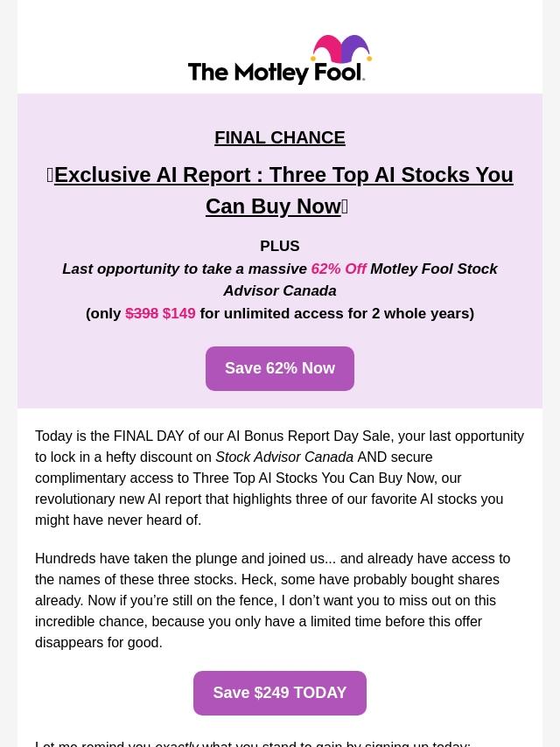Click the crossed-out "$398" price
This screenshot has height=747, width=560.
[142, 313]
